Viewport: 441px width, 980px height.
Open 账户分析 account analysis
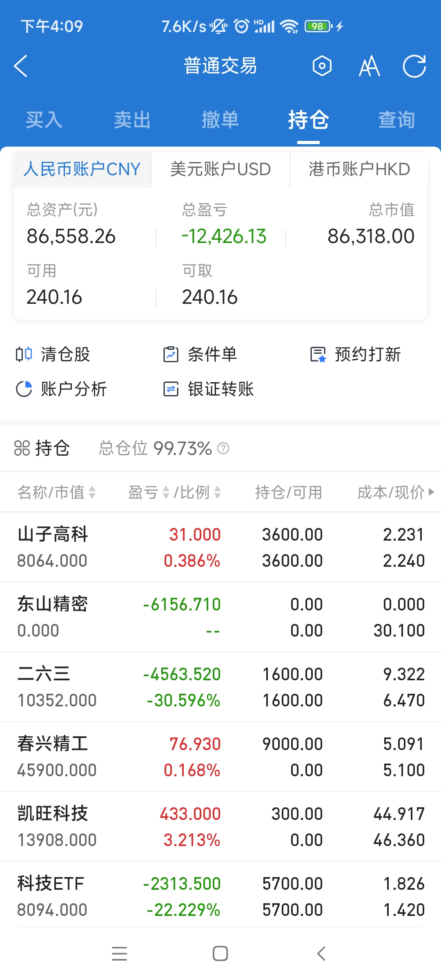pos(61,389)
